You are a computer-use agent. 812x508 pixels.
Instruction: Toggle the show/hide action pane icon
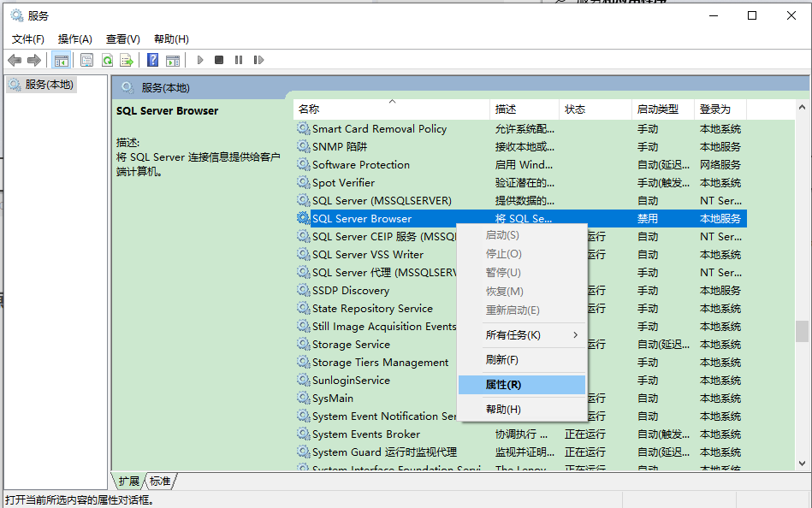click(173, 60)
